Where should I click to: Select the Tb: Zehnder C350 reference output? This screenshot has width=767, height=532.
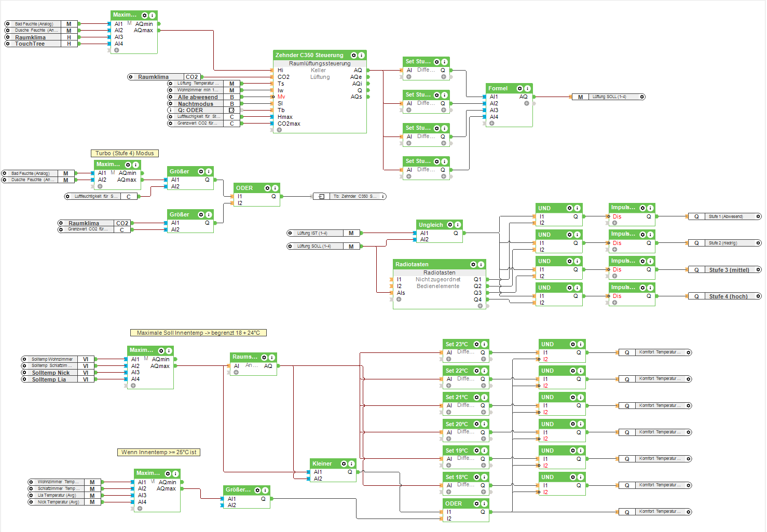(x=350, y=196)
